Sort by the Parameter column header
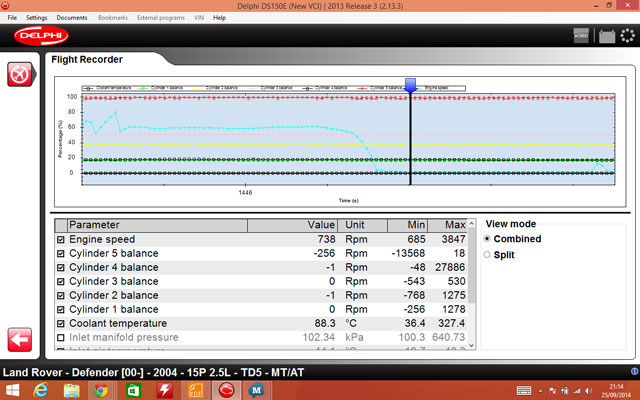Screen dimensions: 640x400 pos(157,225)
